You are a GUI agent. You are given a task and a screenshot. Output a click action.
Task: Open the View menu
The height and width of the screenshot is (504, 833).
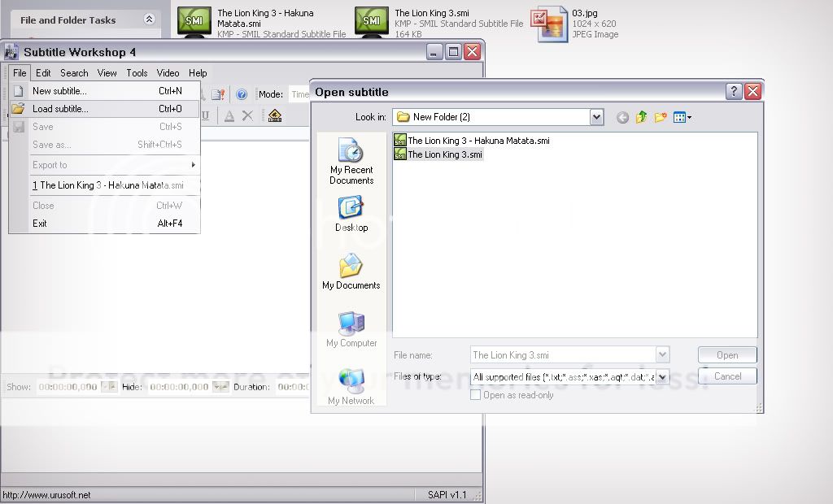pos(107,73)
